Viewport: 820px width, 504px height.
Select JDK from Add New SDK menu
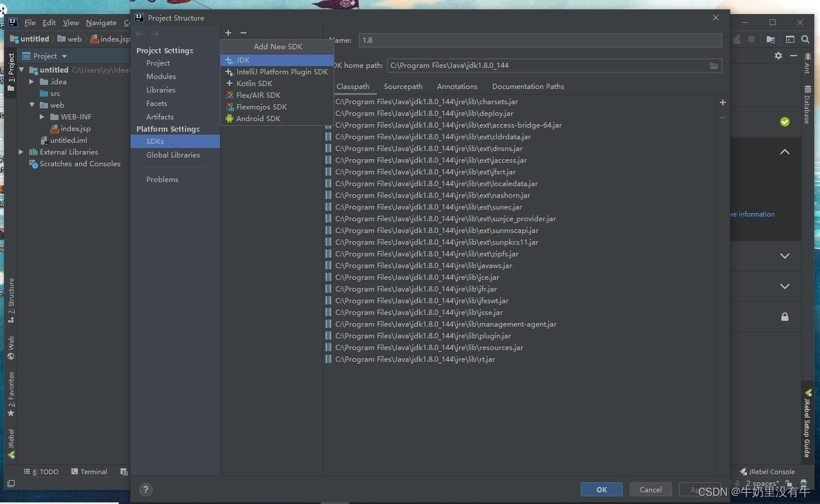tap(277, 60)
